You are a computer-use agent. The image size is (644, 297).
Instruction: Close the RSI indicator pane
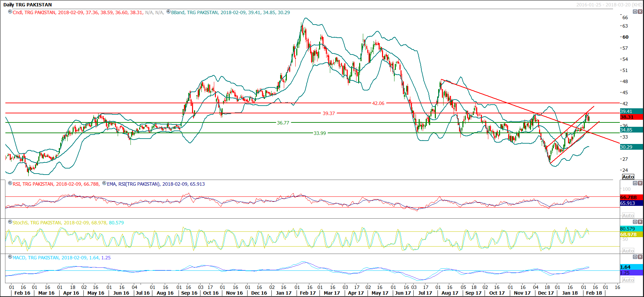pyautogui.click(x=640, y=183)
